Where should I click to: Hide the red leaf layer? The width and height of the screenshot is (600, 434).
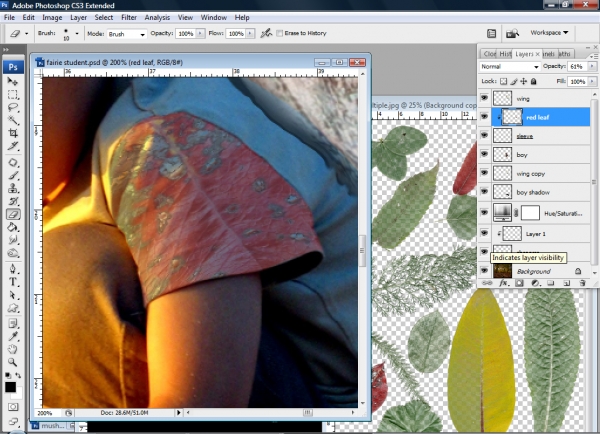pyautogui.click(x=484, y=117)
